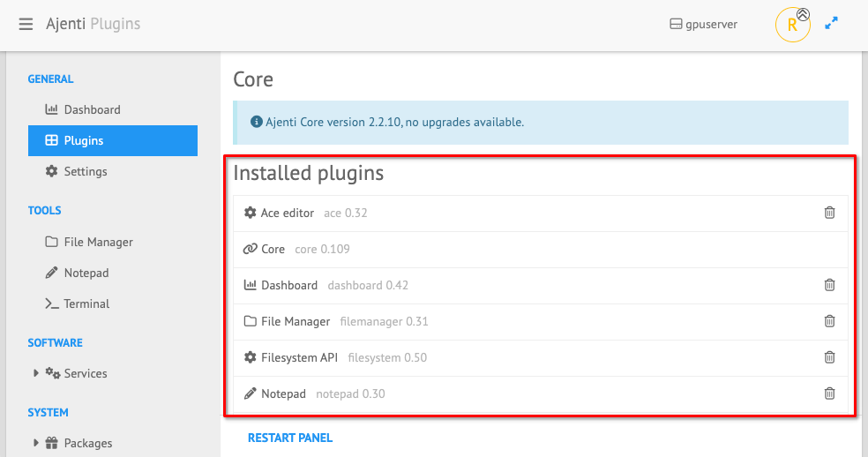Click the 'Ace editor' plugin name
The height and width of the screenshot is (457, 868).
(x=288, y=214)
